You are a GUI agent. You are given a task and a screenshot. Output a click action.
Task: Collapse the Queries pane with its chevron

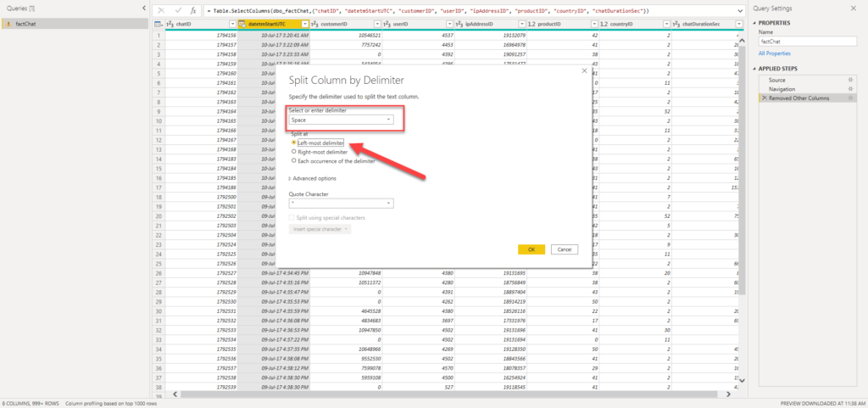click(x=144, y=8)
